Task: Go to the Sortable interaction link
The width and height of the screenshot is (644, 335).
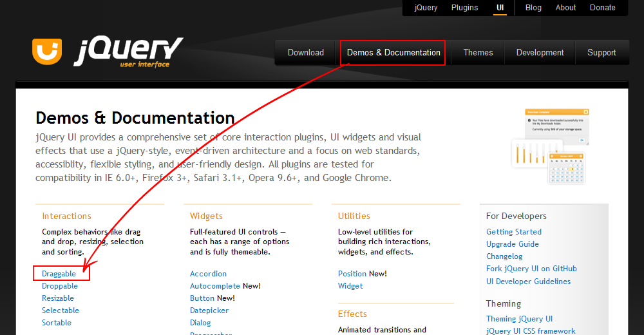Action: 57,323
